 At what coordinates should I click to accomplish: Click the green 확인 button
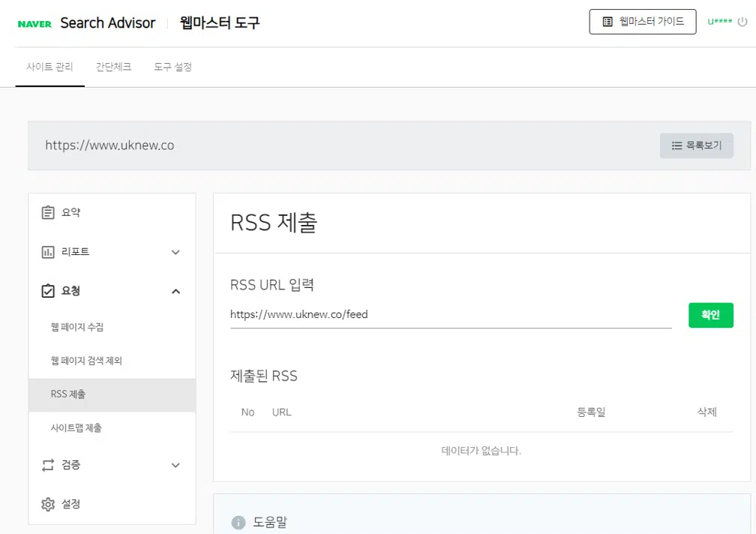(711, 315)
